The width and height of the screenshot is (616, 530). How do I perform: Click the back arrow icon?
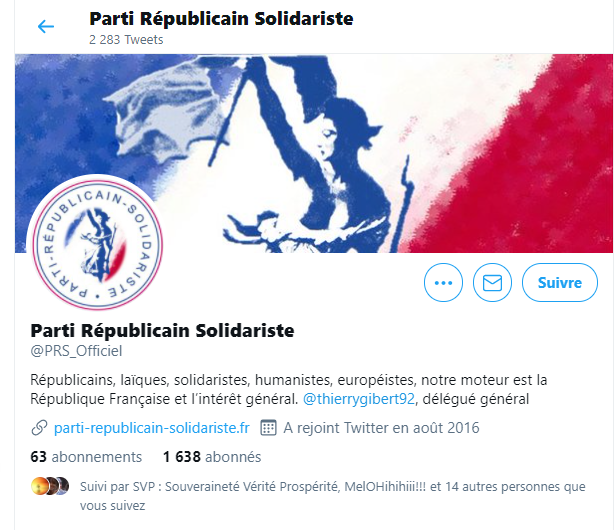(x=46, y=27)
